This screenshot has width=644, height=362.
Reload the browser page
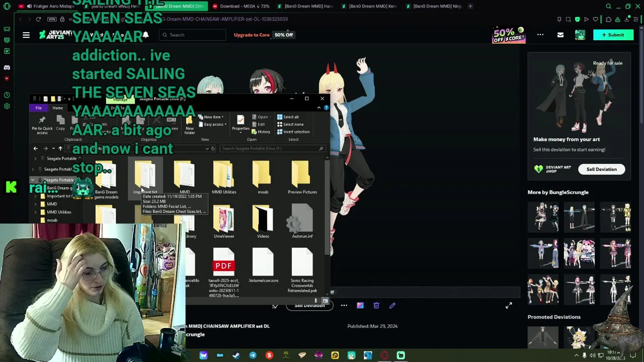point(38,19)
